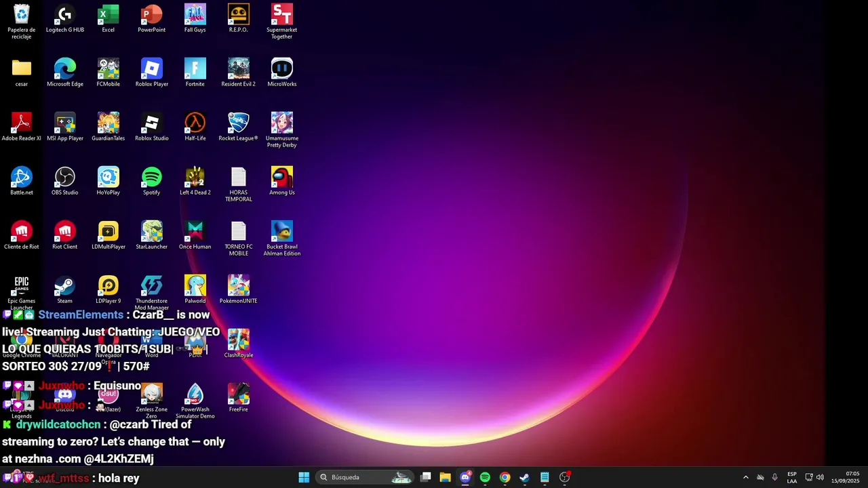The width and height of the screenshot is (868, 488).
Task: Select the ClashRoyale desktop icon
Action: tap(239, 344)
